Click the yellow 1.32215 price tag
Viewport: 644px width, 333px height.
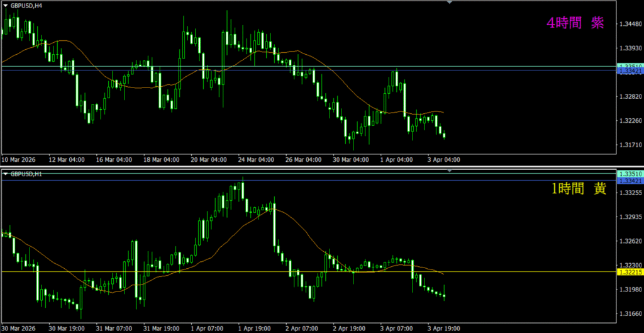point(630,272)
